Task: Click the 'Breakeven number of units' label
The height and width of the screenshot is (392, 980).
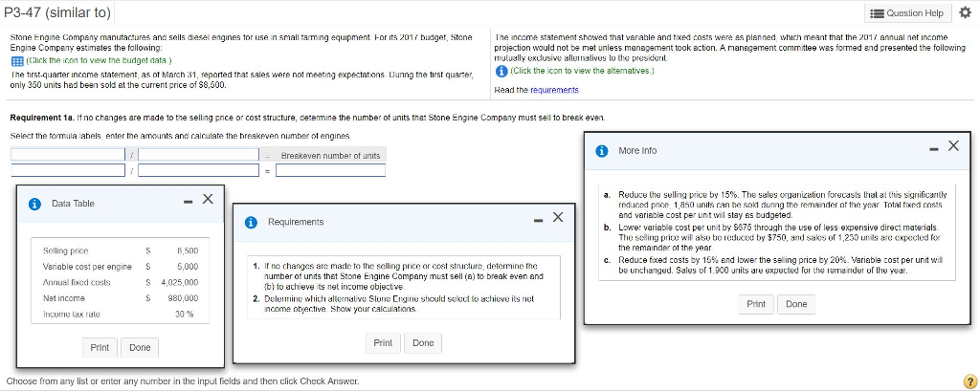Action: pos(330,156)
